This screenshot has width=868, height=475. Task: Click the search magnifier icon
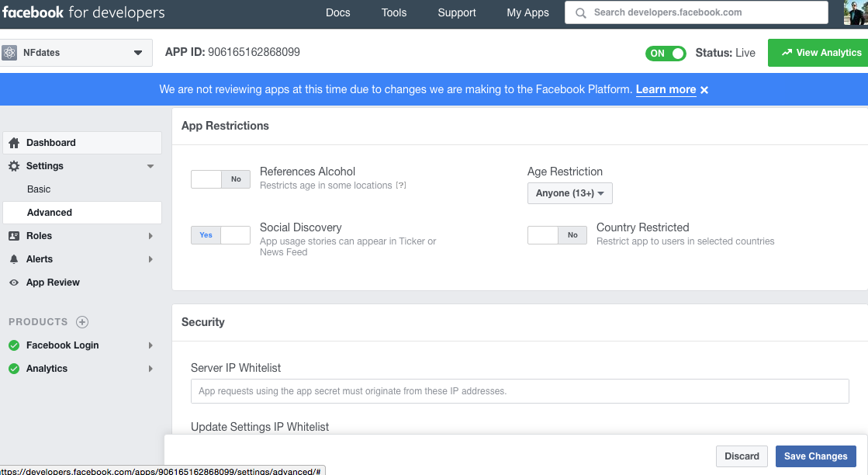581,12
